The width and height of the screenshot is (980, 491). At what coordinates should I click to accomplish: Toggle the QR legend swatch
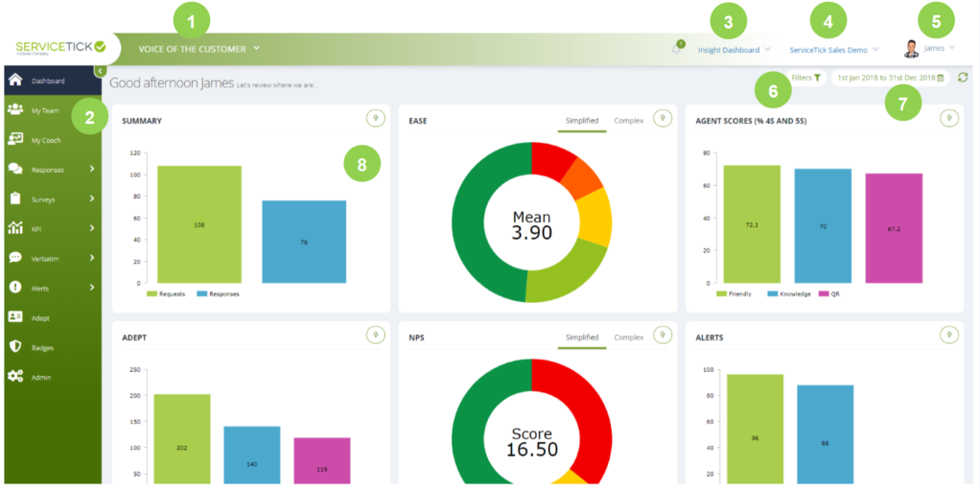click(824, 293)
